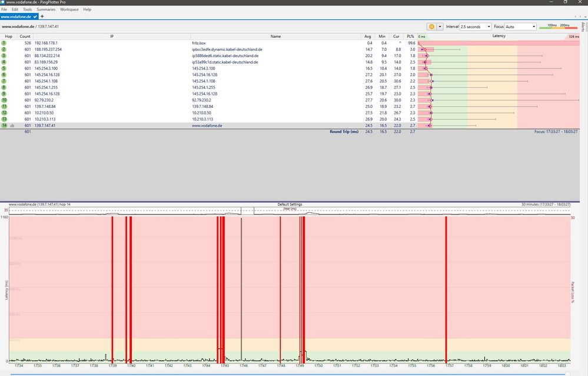Select the fritz.box row in the hop list

(200, 43)
